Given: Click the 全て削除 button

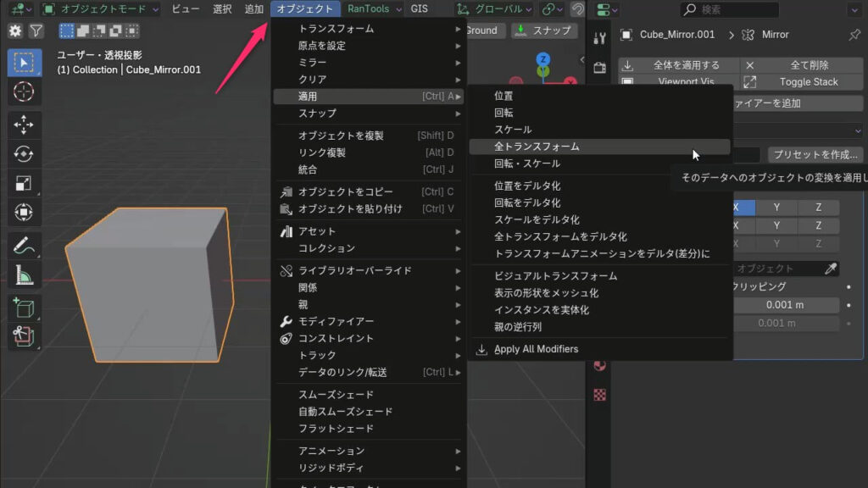Looking at the screenshot, I should (809, 65).
